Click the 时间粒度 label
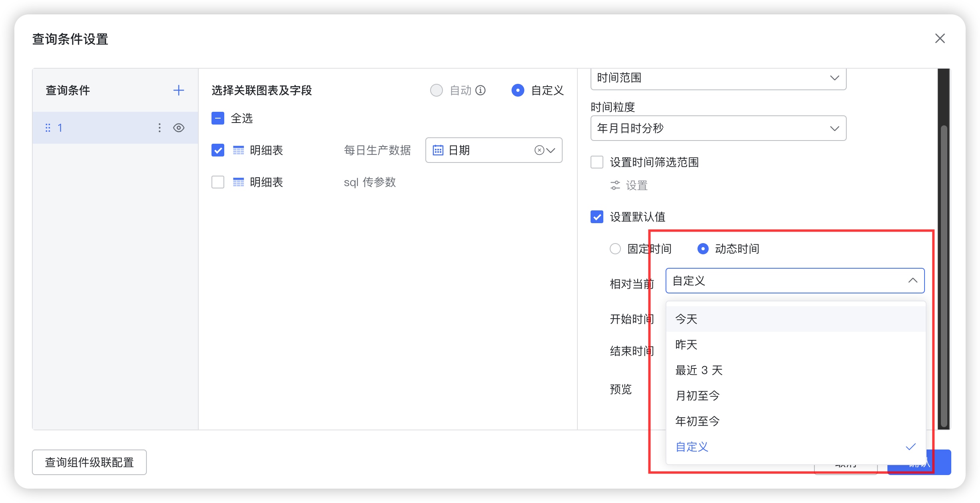This screenshot has width=980, height=503. click(612, 107)
